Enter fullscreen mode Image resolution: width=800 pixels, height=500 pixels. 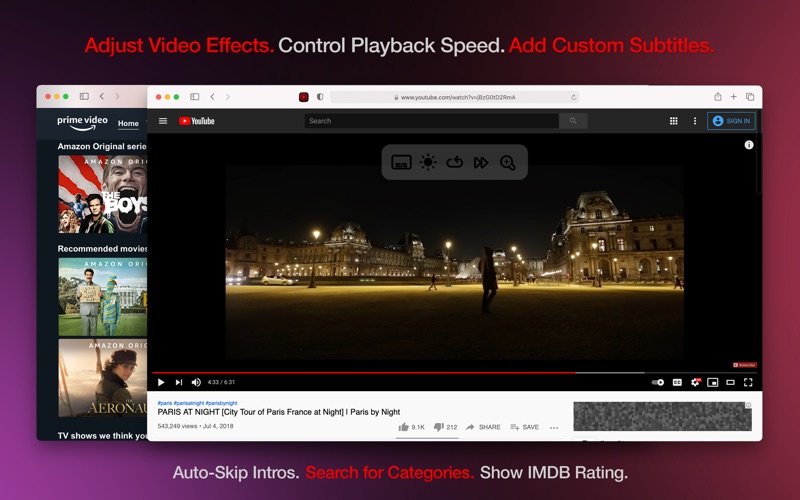[748, 382]
